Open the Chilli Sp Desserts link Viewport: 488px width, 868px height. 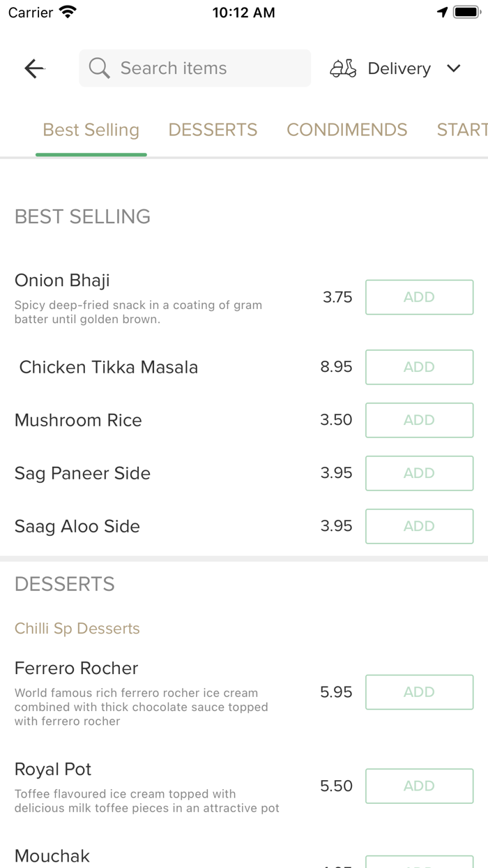pos(77,629)
